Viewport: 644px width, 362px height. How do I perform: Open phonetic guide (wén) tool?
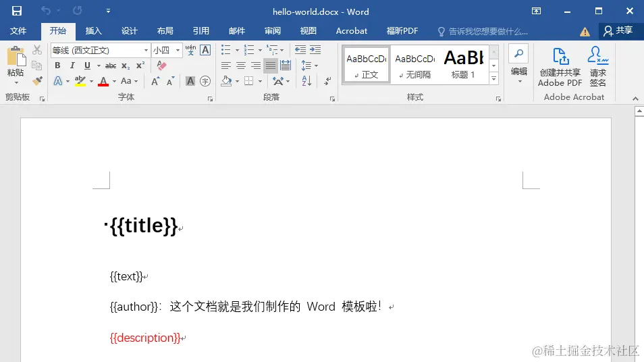tap(190, 50)
